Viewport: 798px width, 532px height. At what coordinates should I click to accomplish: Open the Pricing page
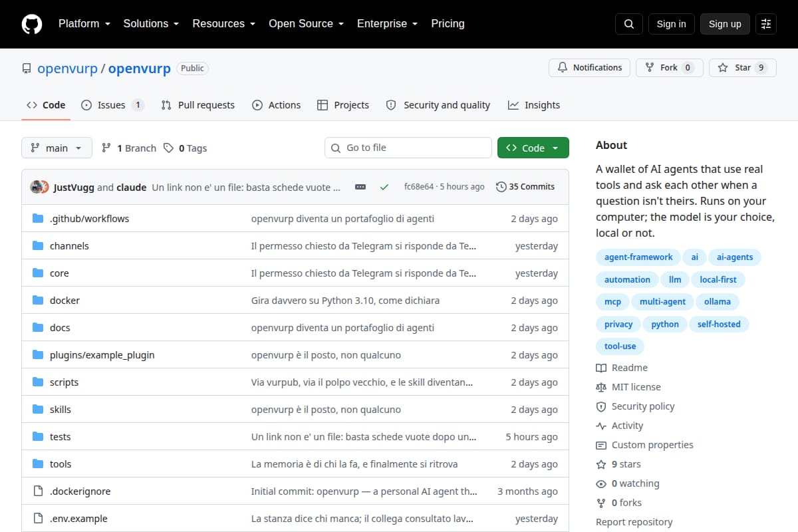coord(448,24)
